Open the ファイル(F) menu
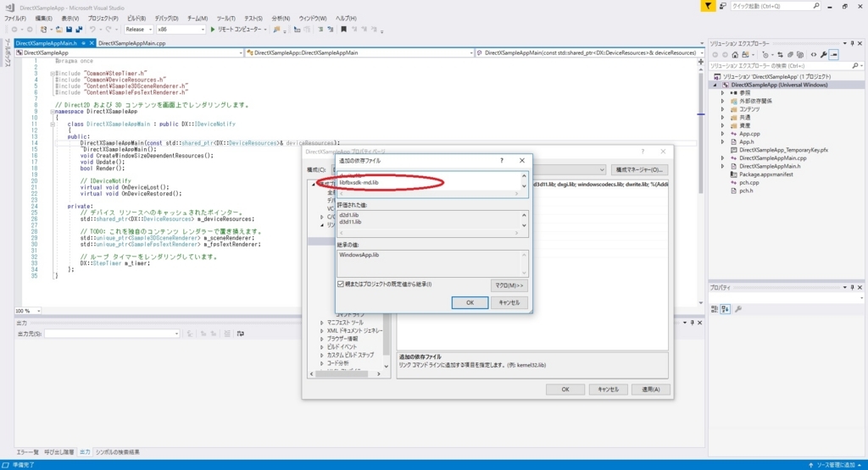The image size is (868, 470). 15,19
